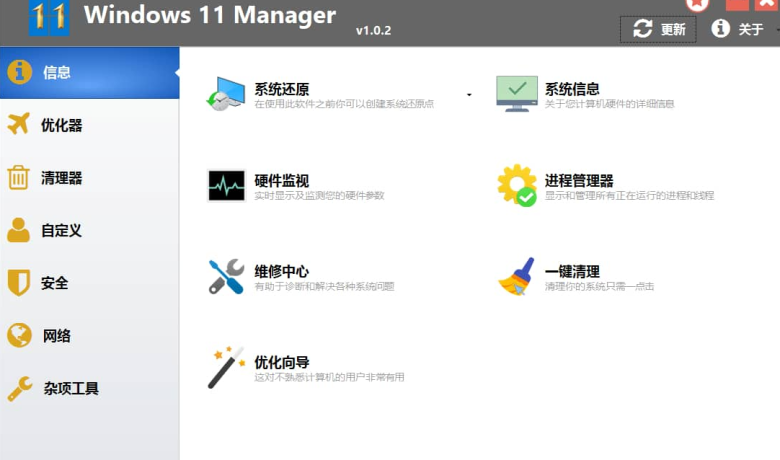This screenshot has height=460, width=780.
Task: Click the 维修中心 tools icon
Action: 226,276
